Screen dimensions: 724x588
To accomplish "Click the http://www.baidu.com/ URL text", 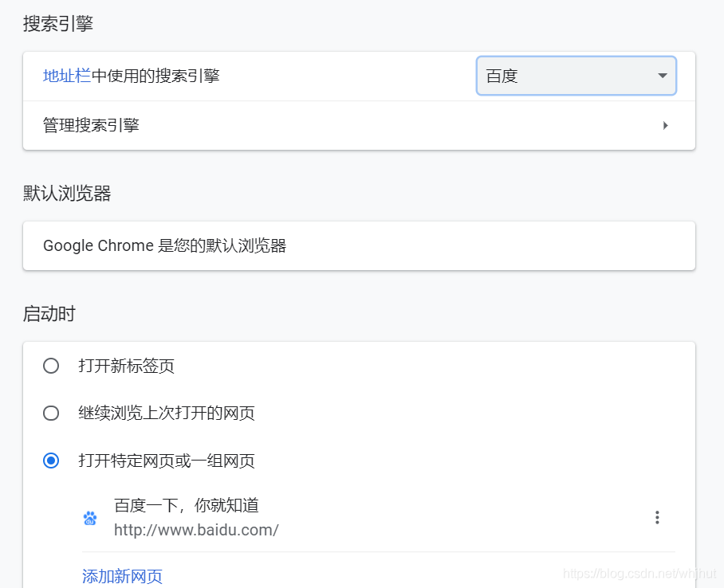I will (x=196, y=530).
